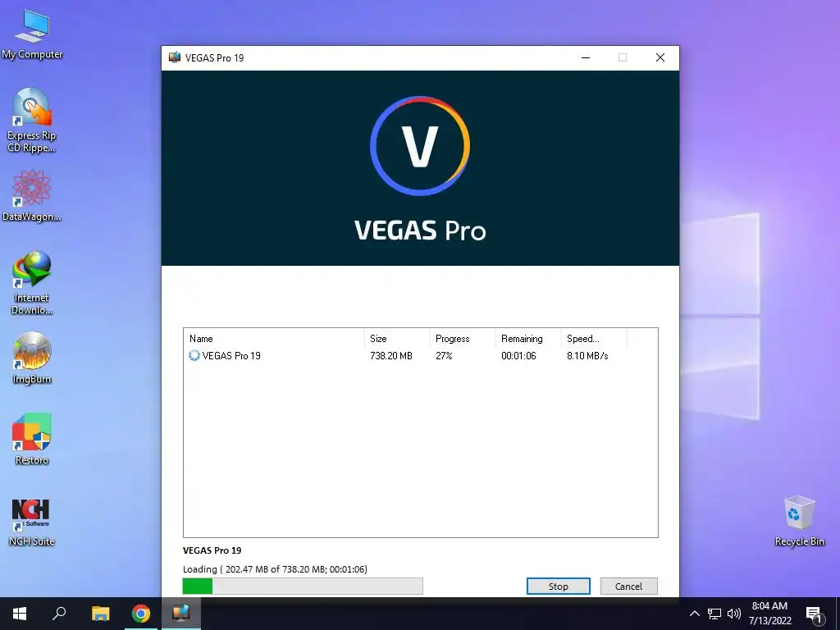Screen dimensions: 840x630
Task: Click the spinning icon beside VEGAS Pro 19 row
Action: click(194, 356)
